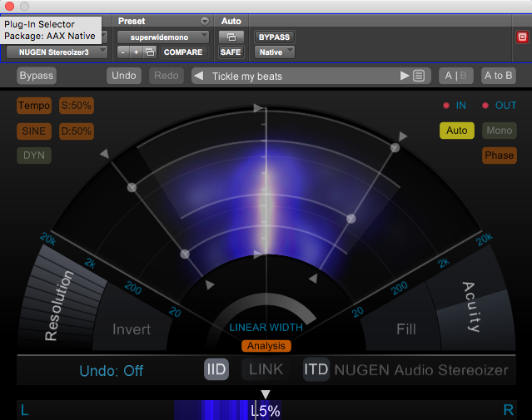
Task: Click the L5% balance readout
Action: 266,411
